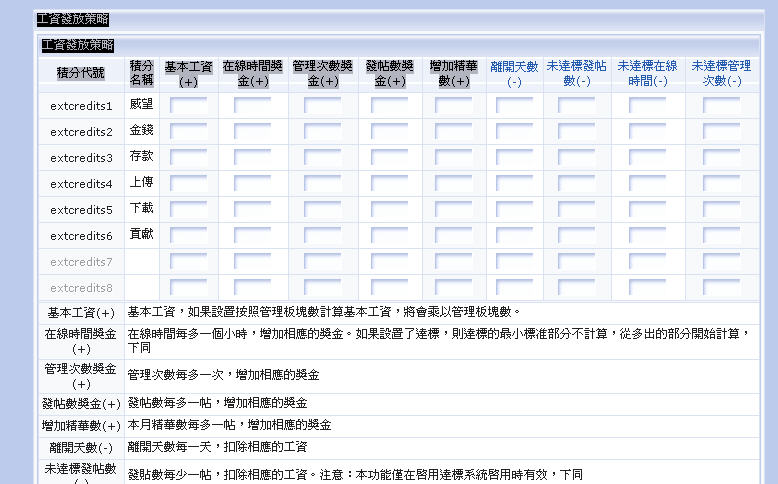Edit extcredits6 未達標管理次數(-) value
Image resolution: width=778 pixels, height=484 pixels.
point(721,236)
